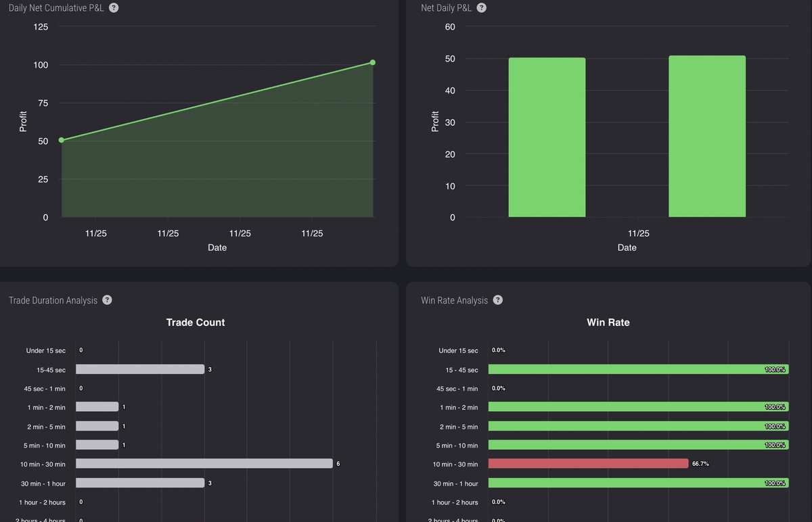The height and width of the screenshot is (522, 812).
Task: Click 0.0% value on 1 hour - 2 hours row
Action: point(499,502)
